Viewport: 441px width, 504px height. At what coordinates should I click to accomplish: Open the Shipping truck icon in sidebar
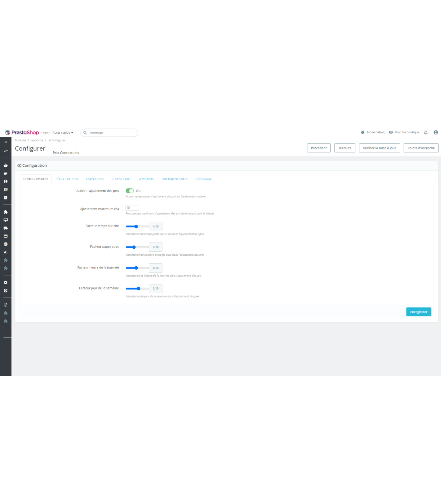coord(6,228)
